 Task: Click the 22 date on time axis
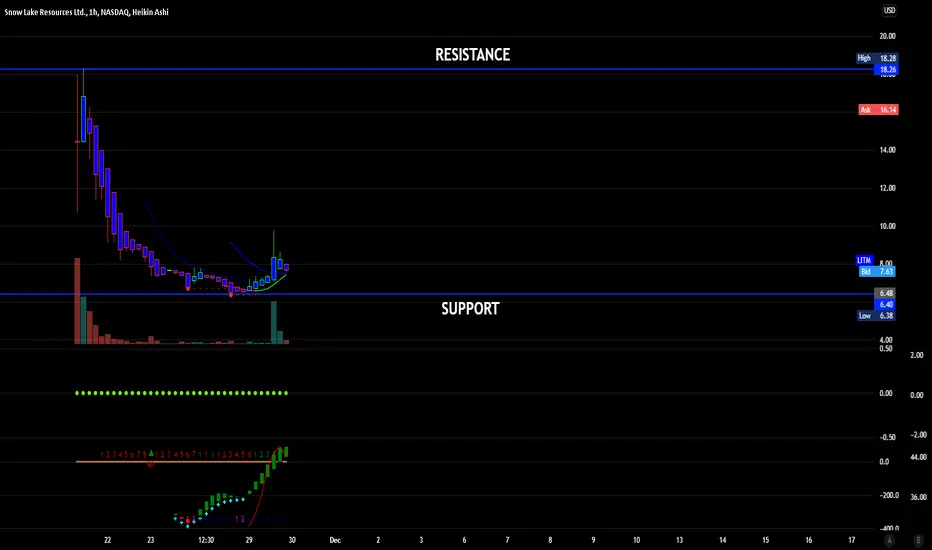(108, 540)
